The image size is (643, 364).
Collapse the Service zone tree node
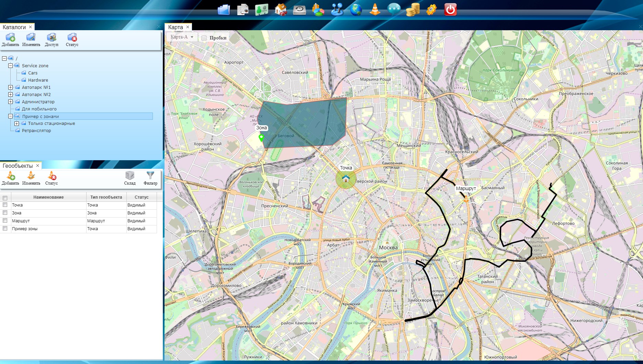pos(10,66)
